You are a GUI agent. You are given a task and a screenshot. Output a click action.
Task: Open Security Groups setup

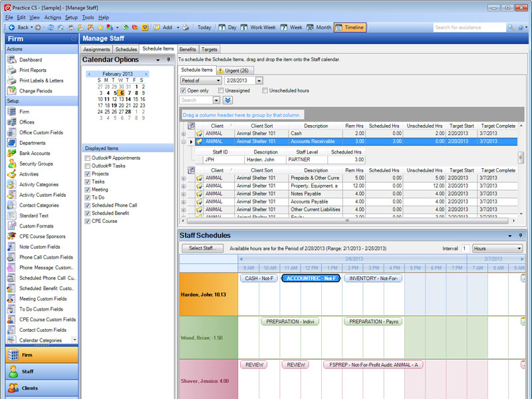pos(36,164)
